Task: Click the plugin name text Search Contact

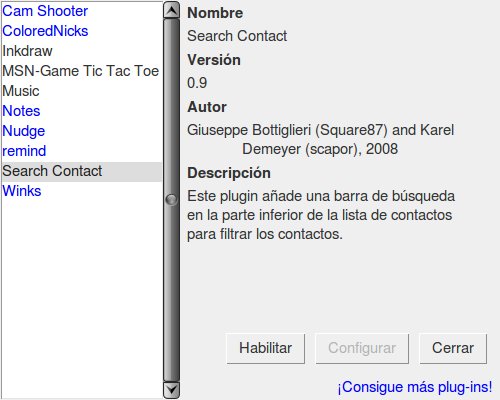Action: [x=237, y=36]
